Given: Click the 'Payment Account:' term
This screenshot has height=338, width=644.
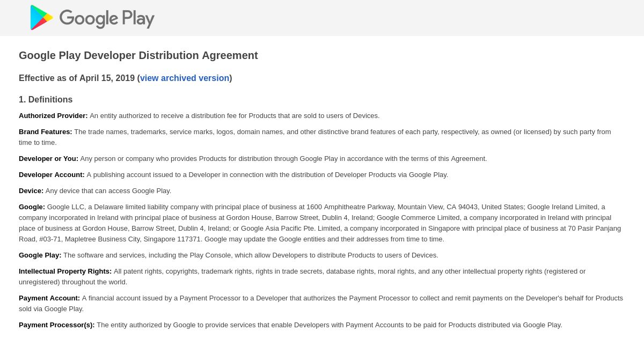Looking at the screenshot, I should click(49, 298).
